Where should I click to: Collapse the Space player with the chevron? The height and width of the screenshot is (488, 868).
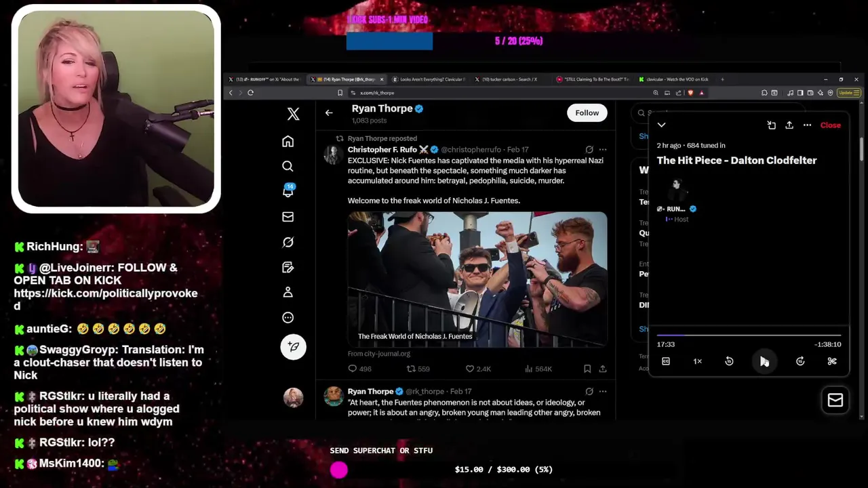pyautogui.click(x=661, y=125)
